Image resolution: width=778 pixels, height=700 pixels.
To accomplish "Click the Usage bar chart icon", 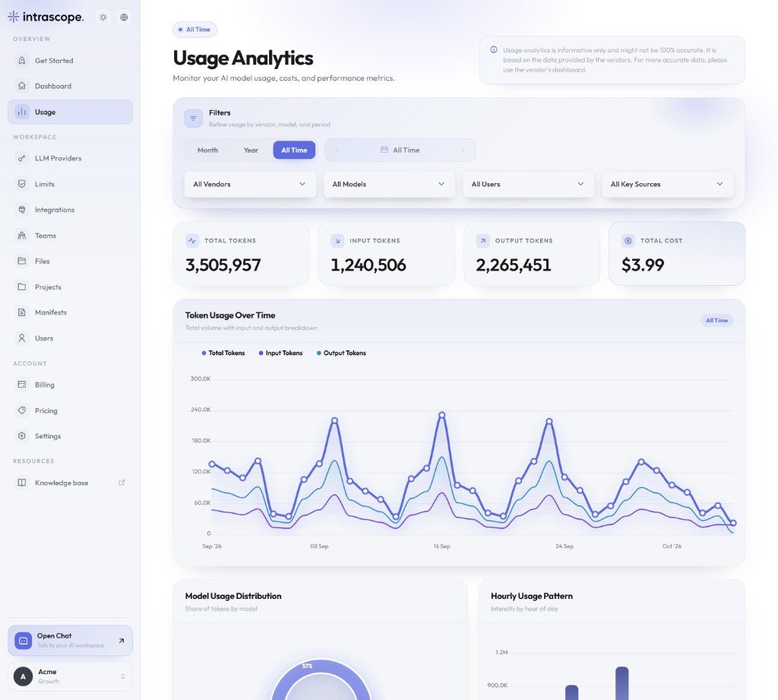I will 22,112.
